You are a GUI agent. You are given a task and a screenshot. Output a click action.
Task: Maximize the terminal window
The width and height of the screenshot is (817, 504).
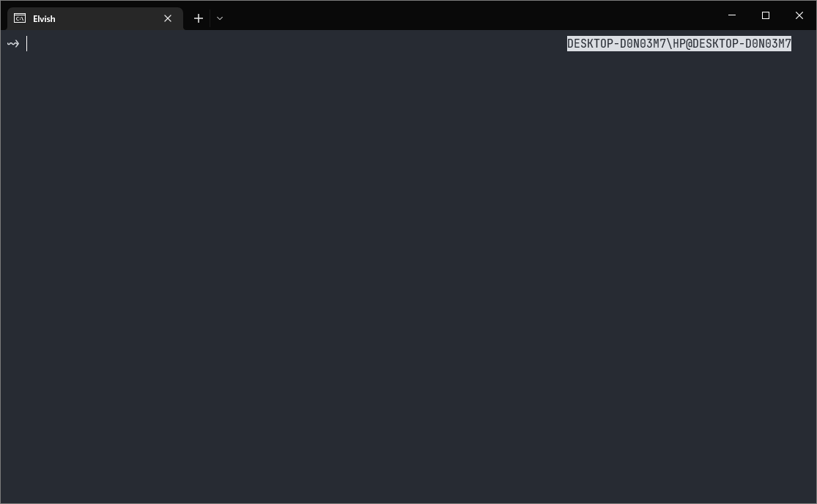coord(766,15)
